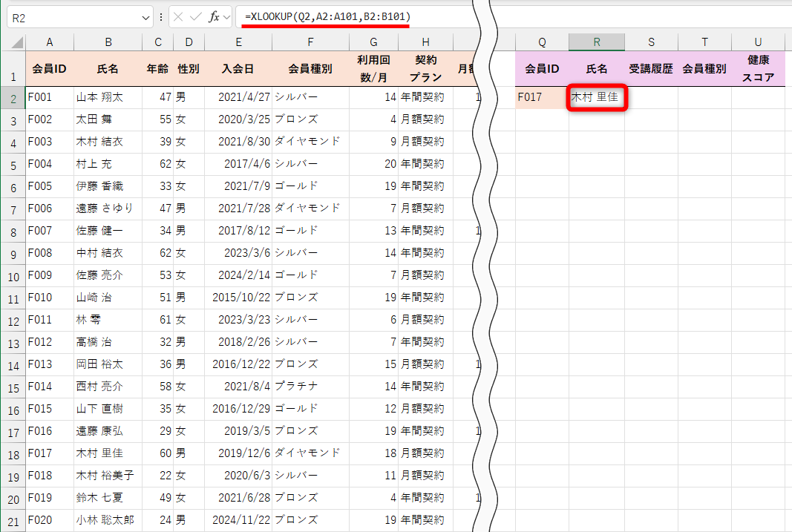Select column Q header

point(541,42)
